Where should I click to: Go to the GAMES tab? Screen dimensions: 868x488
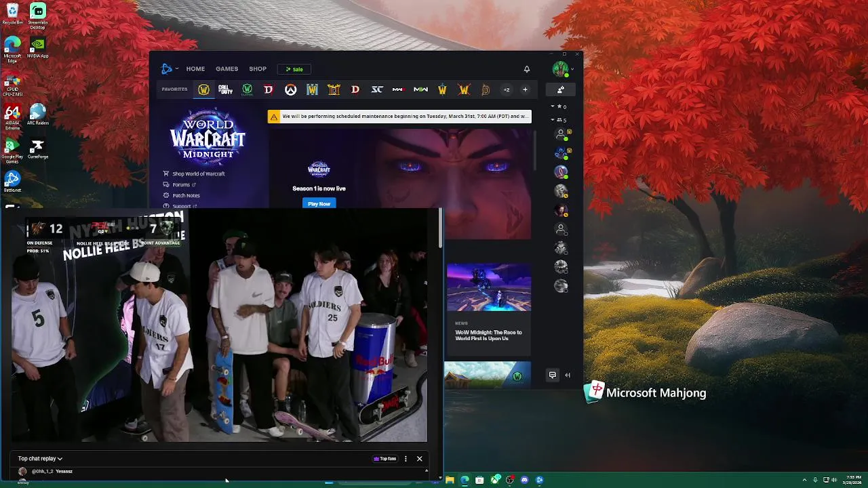pyautogui.click(x=226, y=68)
